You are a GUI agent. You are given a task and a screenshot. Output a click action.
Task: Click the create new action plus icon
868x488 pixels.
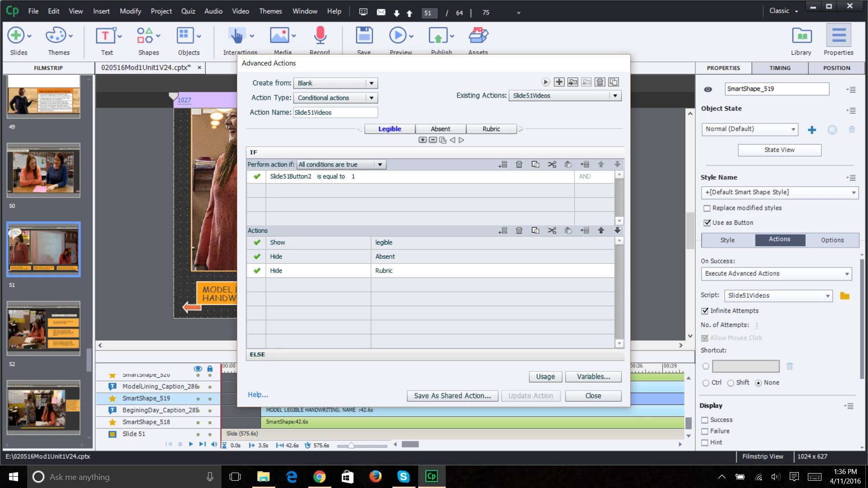(559, 82)
